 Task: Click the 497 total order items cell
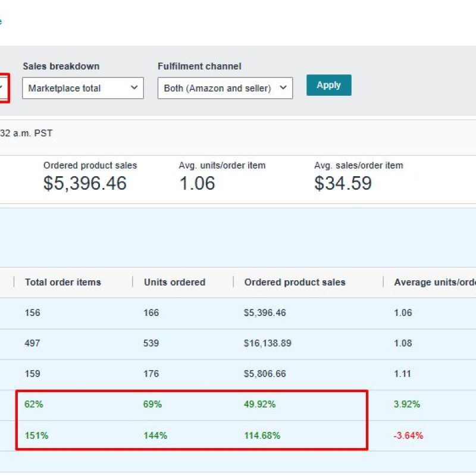tap(33, 343)
